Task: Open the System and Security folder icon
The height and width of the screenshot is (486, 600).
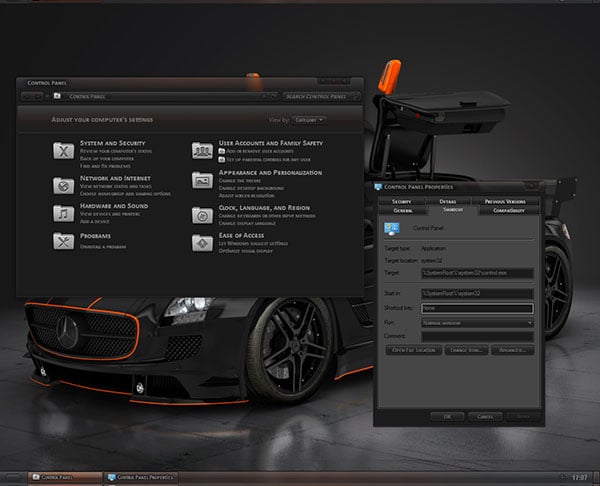Action: pos(64,150)
